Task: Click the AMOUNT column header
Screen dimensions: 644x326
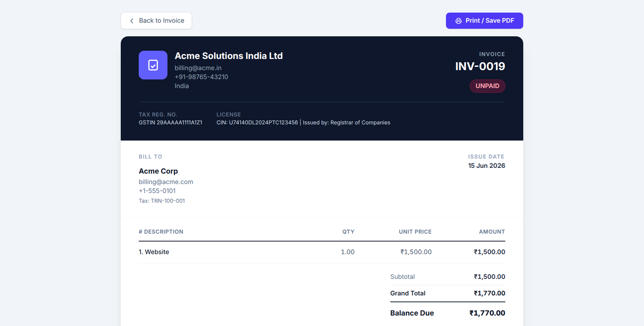Action: click(492, 232)
